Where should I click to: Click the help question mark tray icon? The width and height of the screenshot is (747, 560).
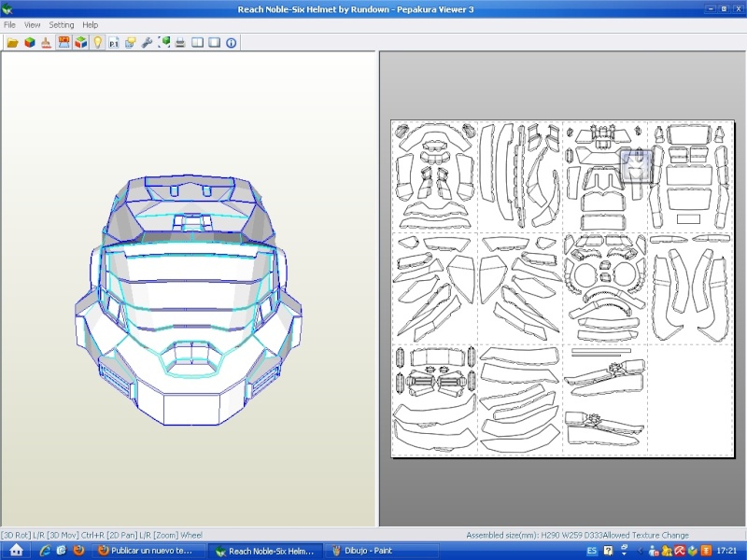(x=609, y=551)
